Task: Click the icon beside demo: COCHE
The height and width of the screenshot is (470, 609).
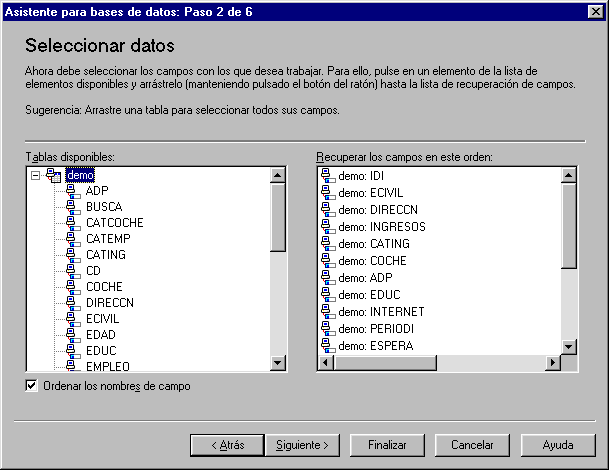Action: tap(328, 261)
